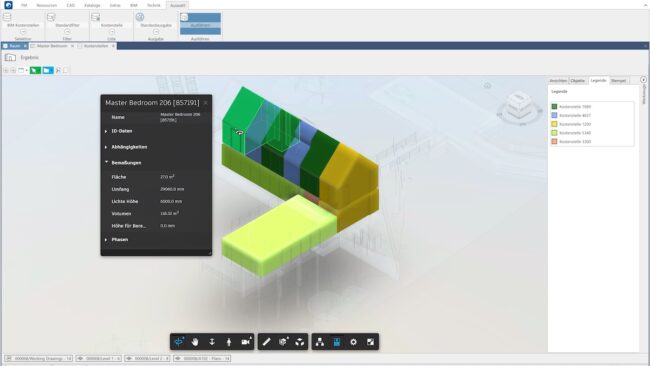Switch to the Kostenstellen document tab
Image resolution: width=650 pixels, height=366 pixels.
(x=96, y=46)
